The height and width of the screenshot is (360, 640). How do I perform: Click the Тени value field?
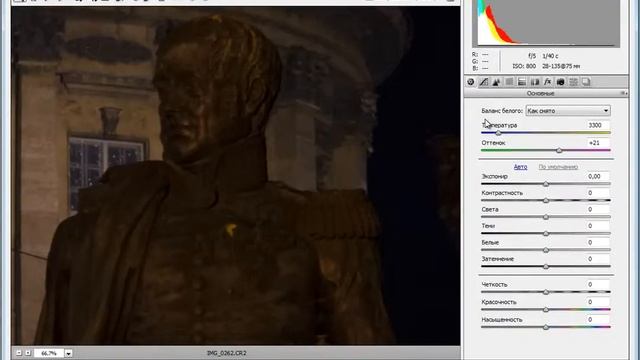pos(598,226)
